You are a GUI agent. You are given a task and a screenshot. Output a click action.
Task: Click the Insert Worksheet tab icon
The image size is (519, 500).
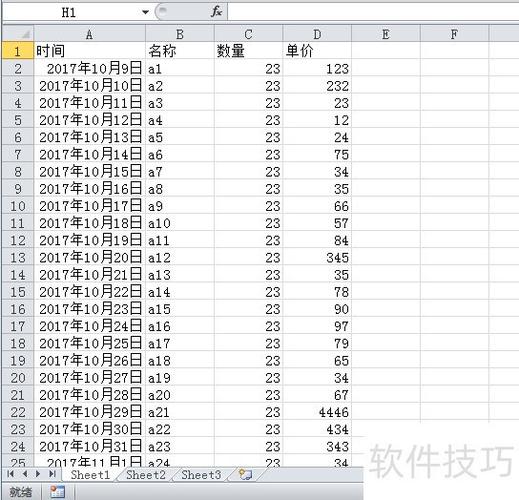(x=245, y=474)
